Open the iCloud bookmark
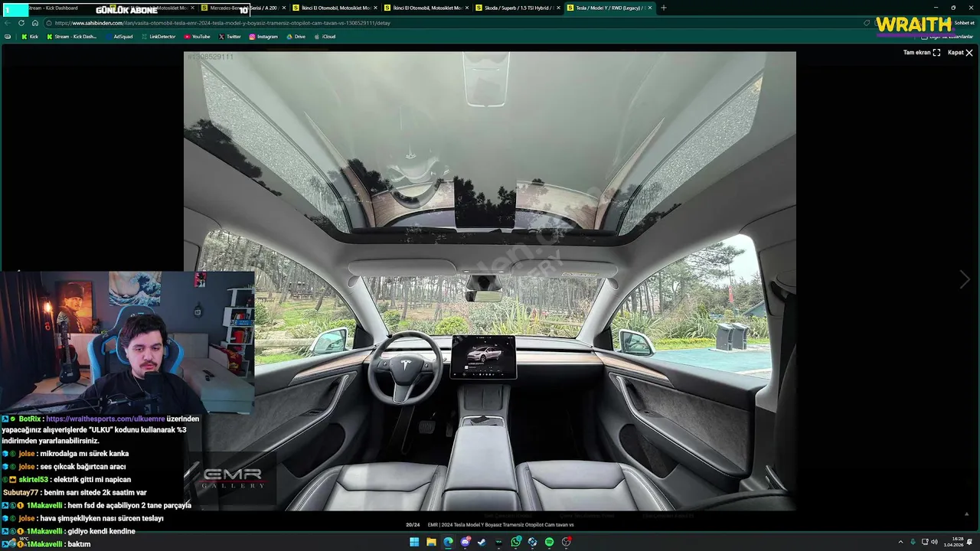Viewport: 980px width, 551px height. coord(325,37)
